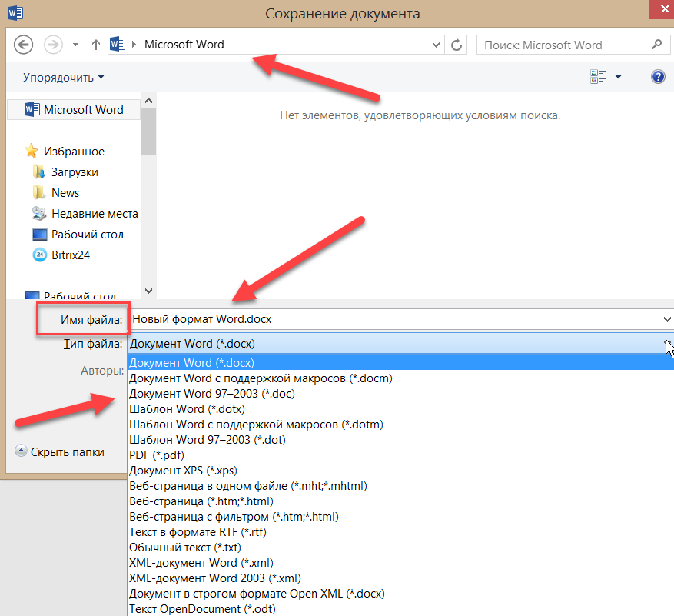Choose Документ XPS (*.xps)

pyautogui.click(x=183, y=471)
